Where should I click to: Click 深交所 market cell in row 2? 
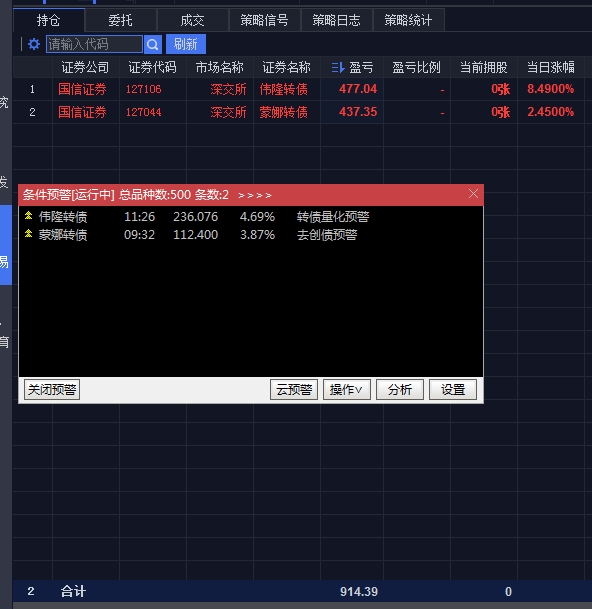pyautogui.click(x=228, y=112)
